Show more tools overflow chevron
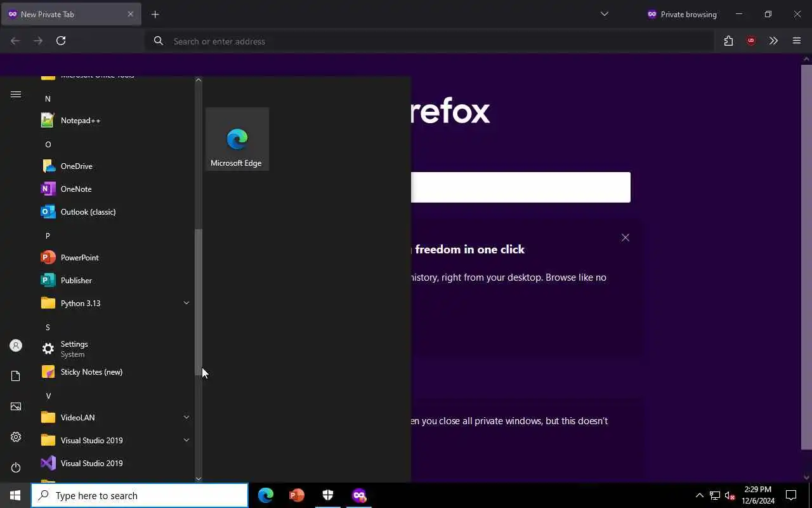812x508 pixels. point(773,41)
